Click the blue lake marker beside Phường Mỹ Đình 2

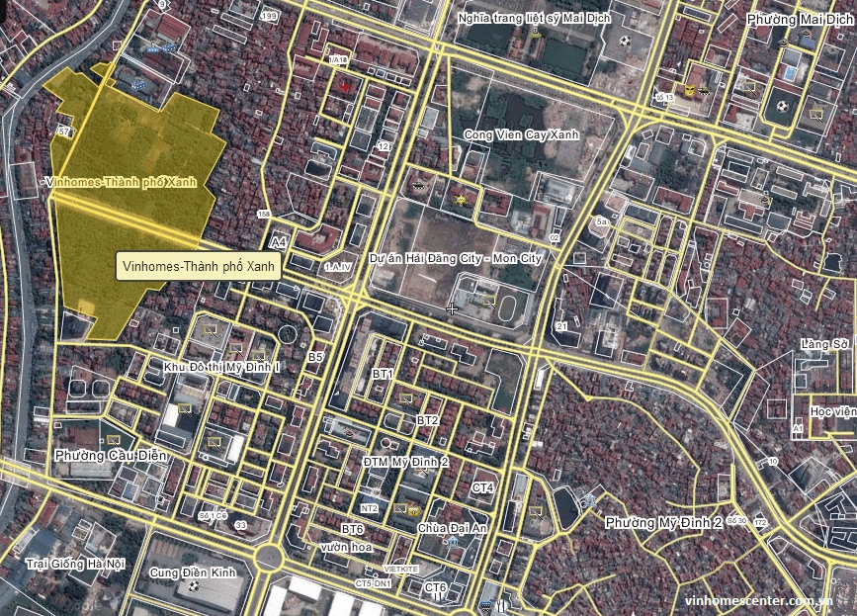(588, 501)
